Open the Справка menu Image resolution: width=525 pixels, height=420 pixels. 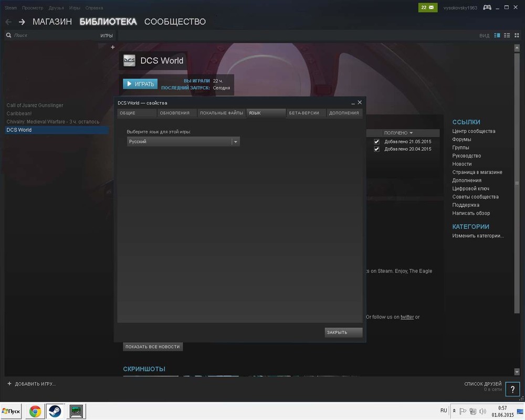coord(94,8)
